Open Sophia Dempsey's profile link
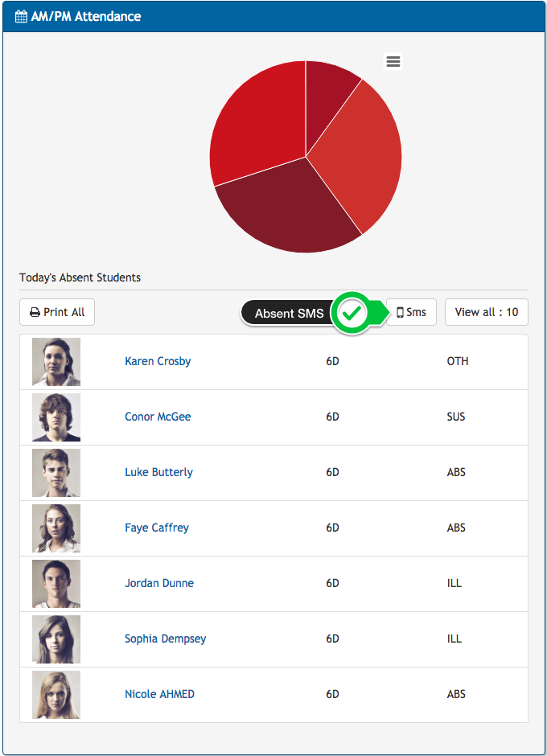The image size is (547, 756). point(165,639)
